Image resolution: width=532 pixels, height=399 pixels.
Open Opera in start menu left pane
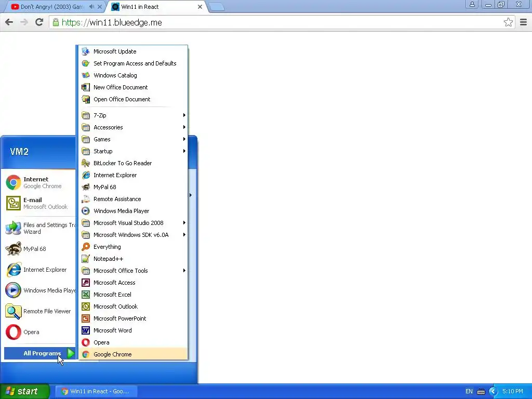point(39,332)
